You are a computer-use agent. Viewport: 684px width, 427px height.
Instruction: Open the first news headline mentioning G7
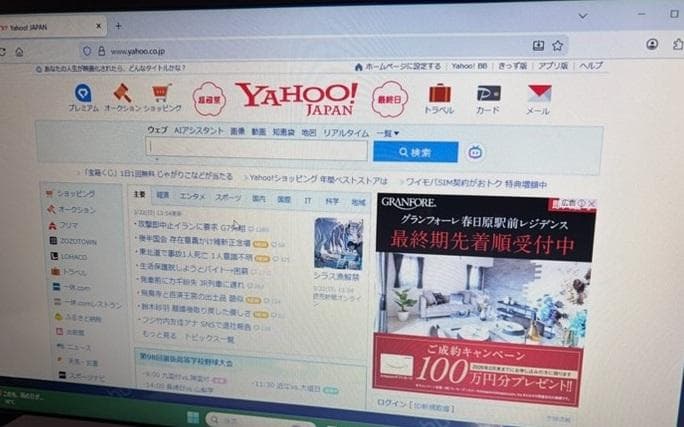[192, 226]
